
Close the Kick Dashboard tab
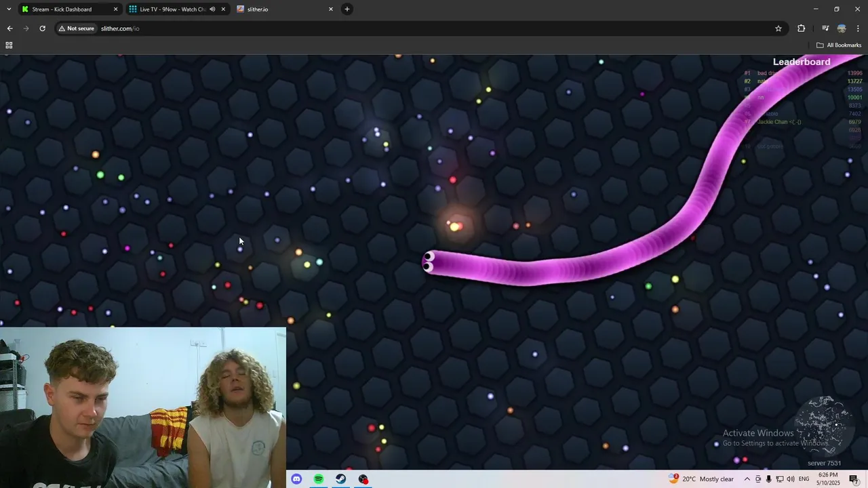115,9
